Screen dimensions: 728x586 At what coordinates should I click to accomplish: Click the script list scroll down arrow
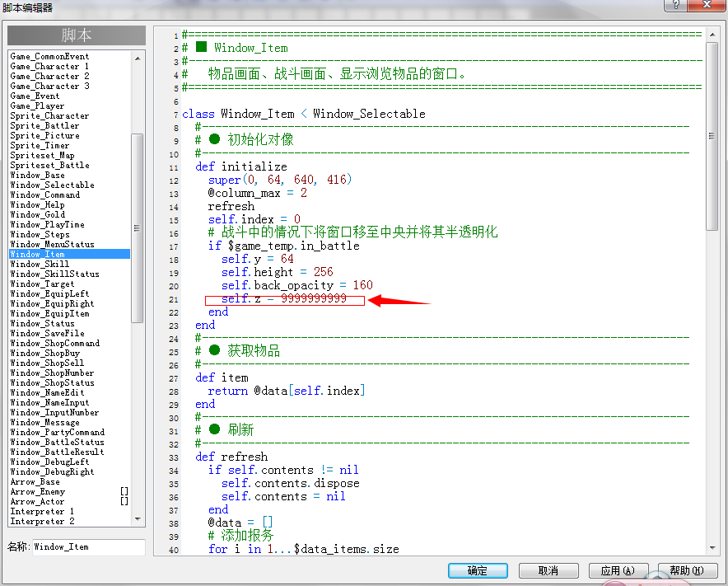click(x=138, y=518)
